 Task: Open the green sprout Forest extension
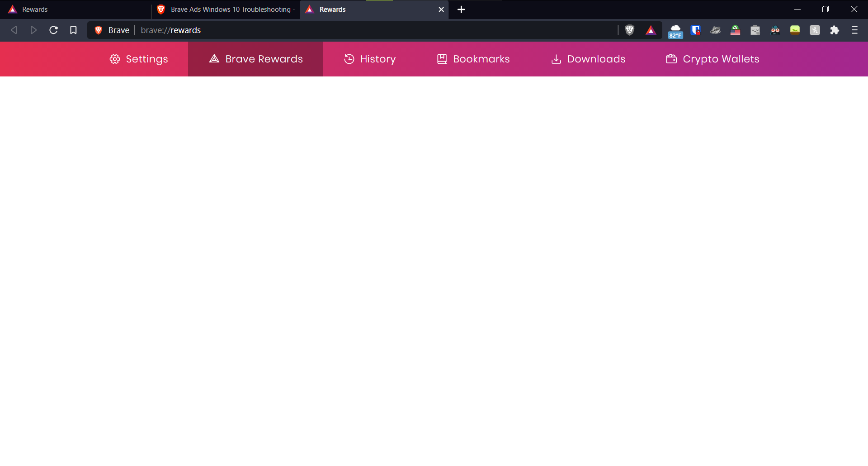tap(795, 30)
